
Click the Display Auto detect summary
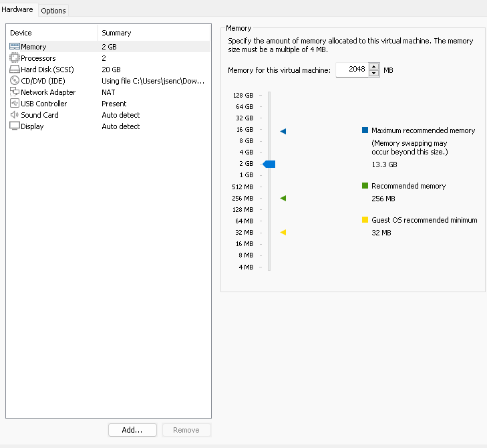(121, 126)
